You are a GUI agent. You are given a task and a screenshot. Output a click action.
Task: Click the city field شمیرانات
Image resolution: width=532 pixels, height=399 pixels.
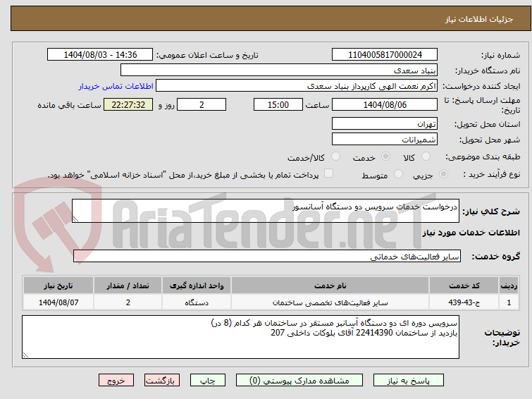385,140
